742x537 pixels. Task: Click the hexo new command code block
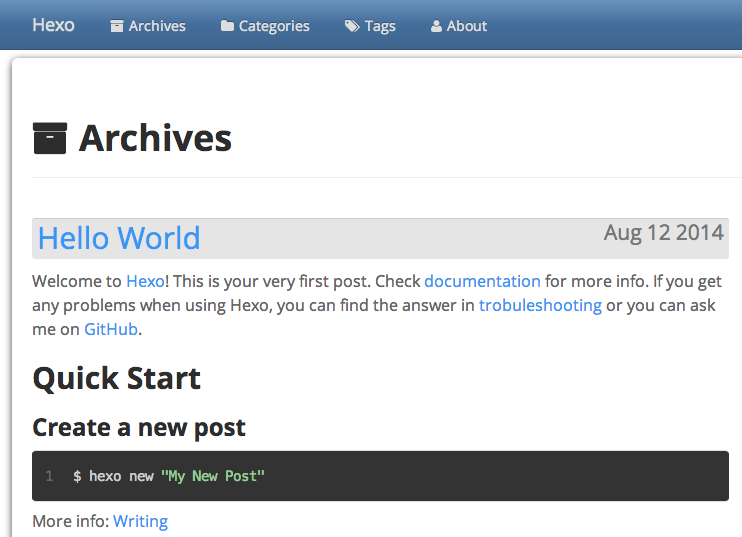click(380, 476)
